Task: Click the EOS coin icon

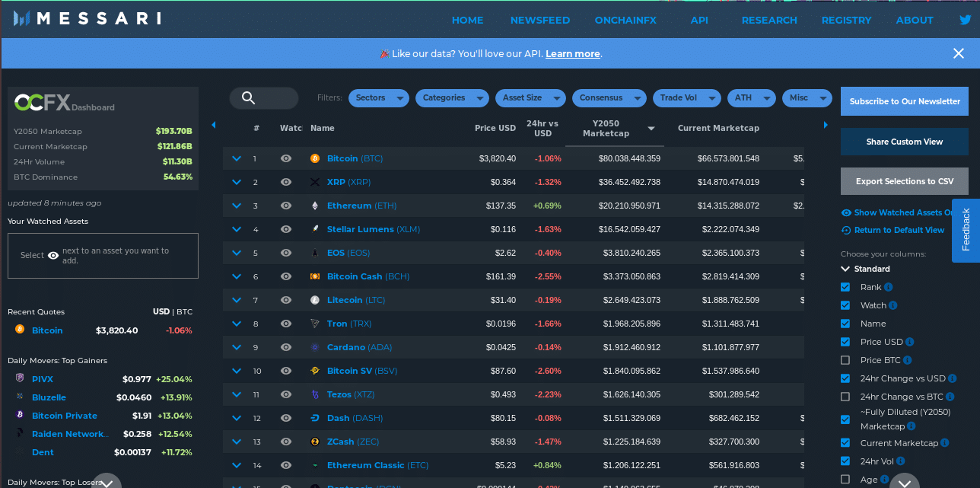Action: click(x=315, y=253)
